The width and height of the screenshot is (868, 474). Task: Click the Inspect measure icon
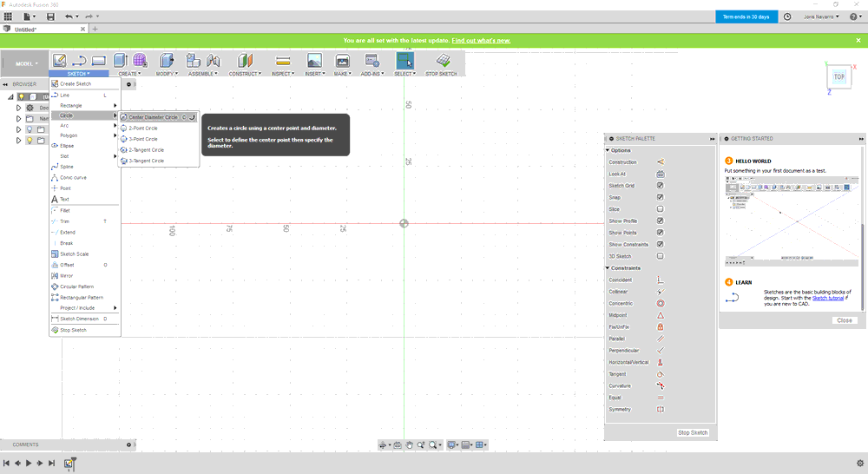tap(282, 61)
